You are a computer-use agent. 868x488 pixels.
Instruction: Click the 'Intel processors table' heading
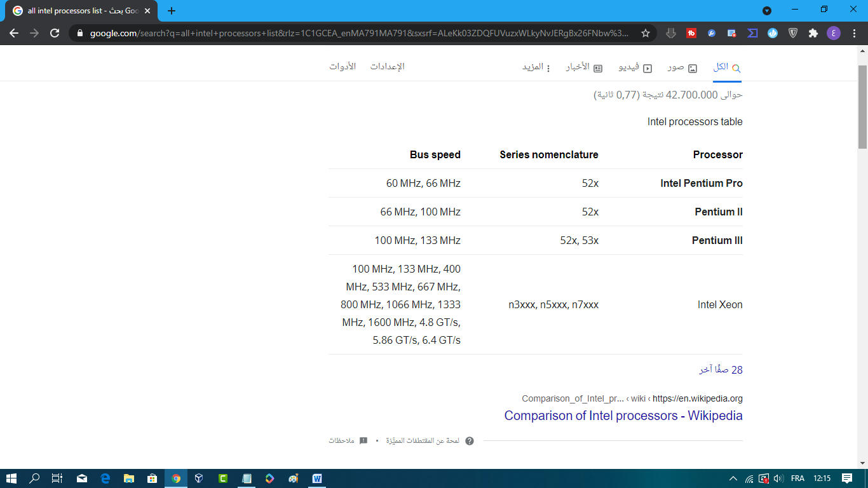point(695,121)
